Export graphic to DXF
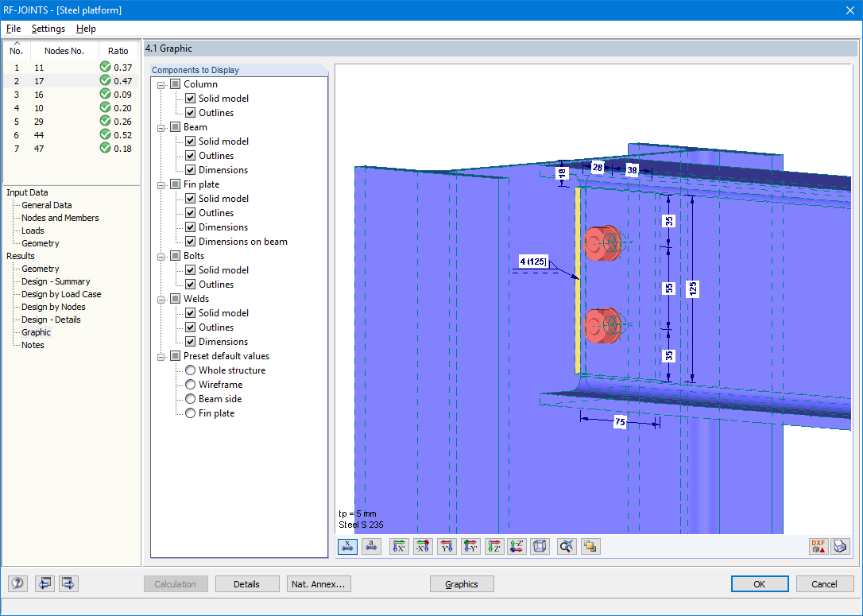863x616 pixels. point(818,546)
